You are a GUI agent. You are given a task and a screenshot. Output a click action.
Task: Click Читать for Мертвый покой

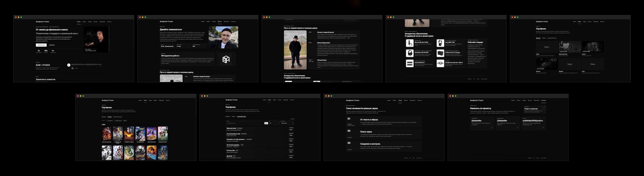pyautogui.click(x=291, y=130)
